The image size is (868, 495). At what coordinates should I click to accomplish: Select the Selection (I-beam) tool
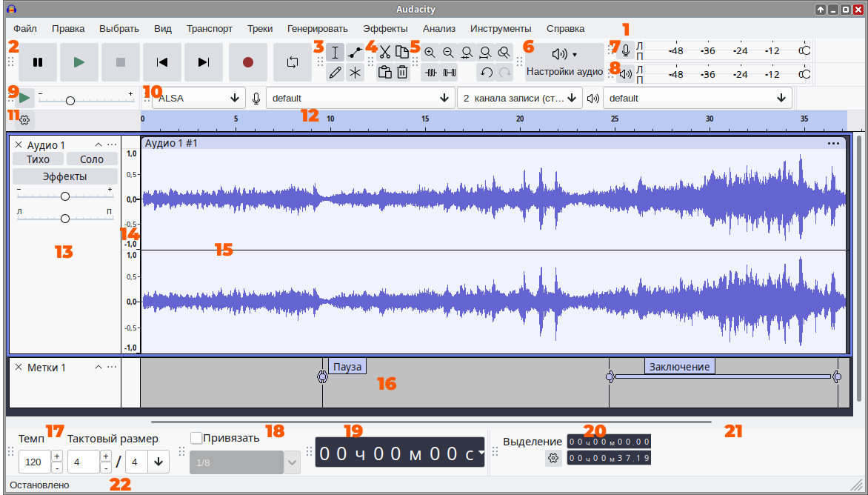tap(335, 53)
